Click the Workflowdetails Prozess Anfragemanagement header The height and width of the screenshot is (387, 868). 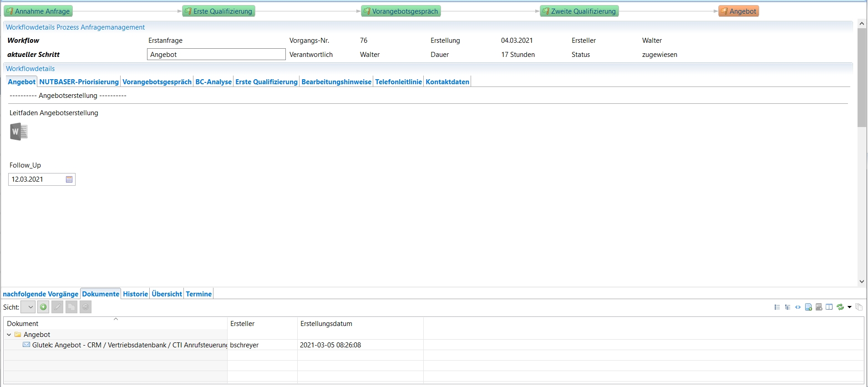click(x=75, y=27)
